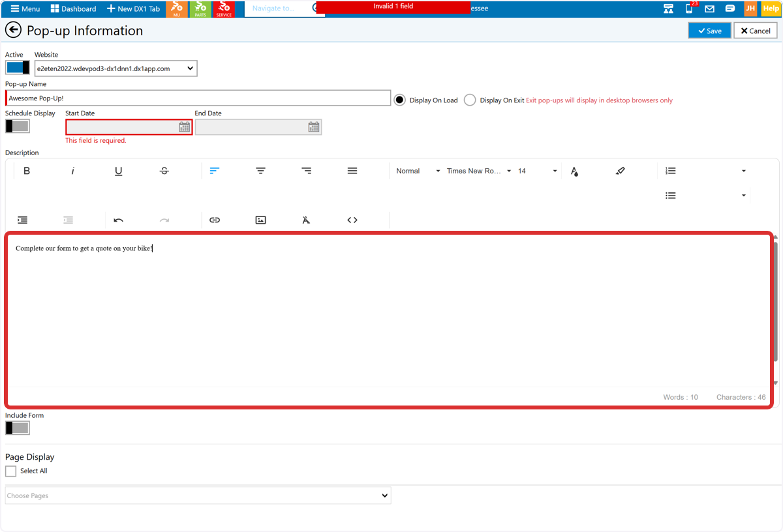Open the Normal paragraph format dropdown

coord(418,171)
